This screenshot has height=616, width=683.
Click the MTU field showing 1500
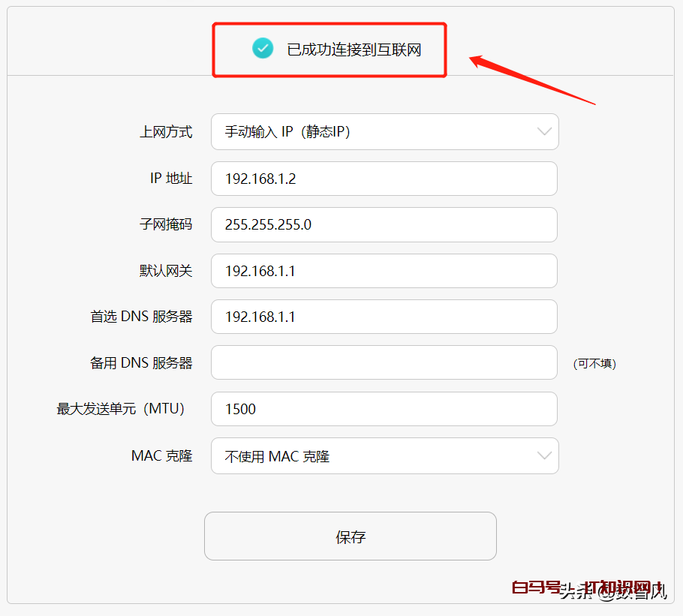(384, 409)
